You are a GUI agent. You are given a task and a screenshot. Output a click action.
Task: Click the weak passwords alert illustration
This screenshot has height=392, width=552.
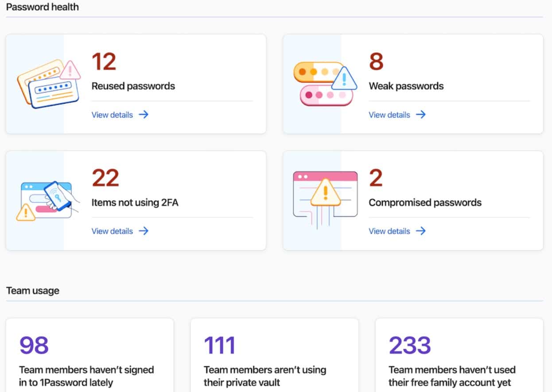326,84
